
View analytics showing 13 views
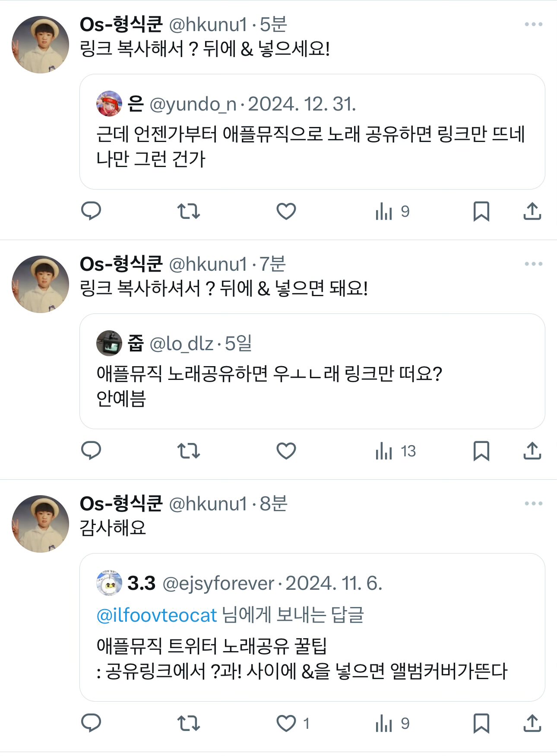click(x=396, y=451)
